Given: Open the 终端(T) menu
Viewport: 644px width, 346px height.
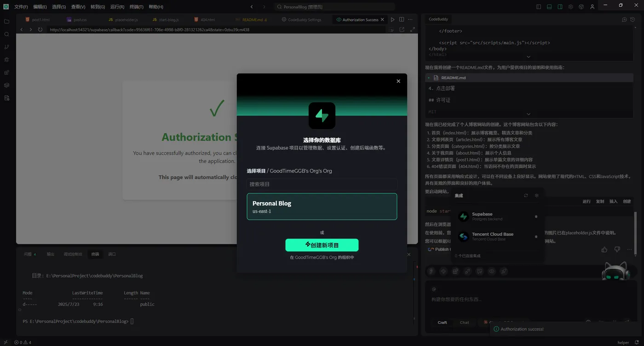Looking at the screenshot, I should 137,7.
